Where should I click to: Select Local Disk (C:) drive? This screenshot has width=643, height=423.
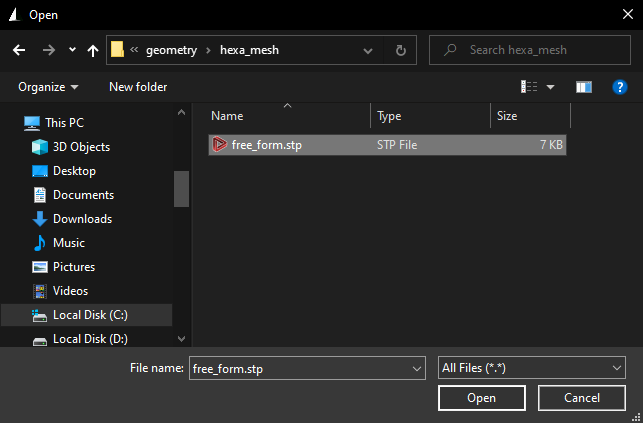pos(90,315)
